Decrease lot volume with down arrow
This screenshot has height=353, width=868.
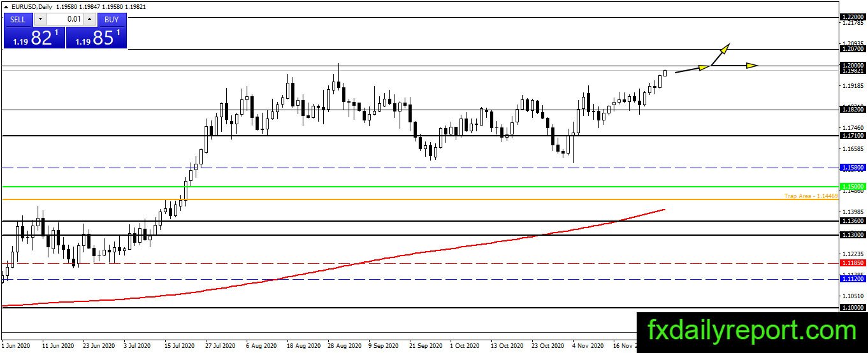pyautogui.click(x=40, y=19)
